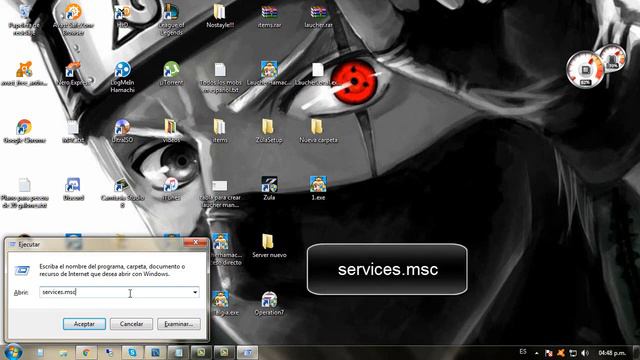Click the volume speaker tray icon

pos(585,353)
